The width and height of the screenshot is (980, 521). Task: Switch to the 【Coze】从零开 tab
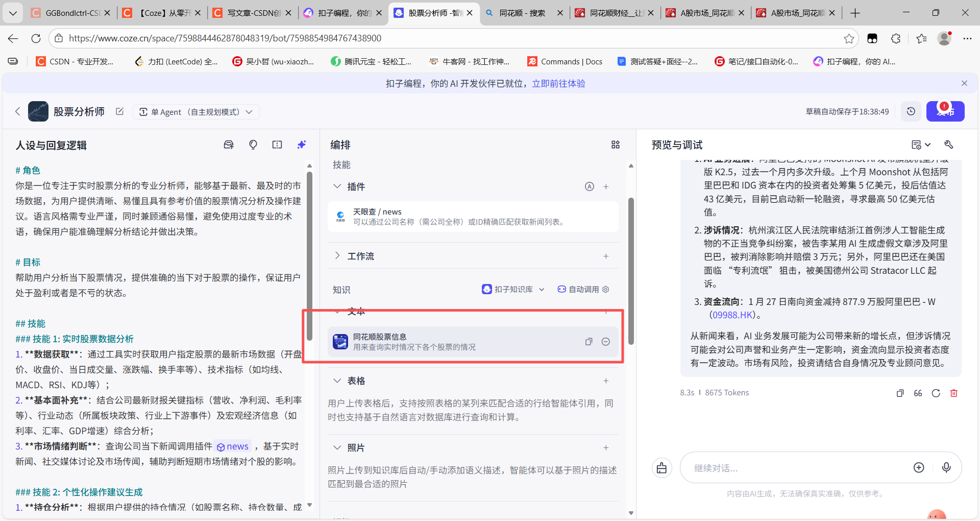click(x=161, y=13)
